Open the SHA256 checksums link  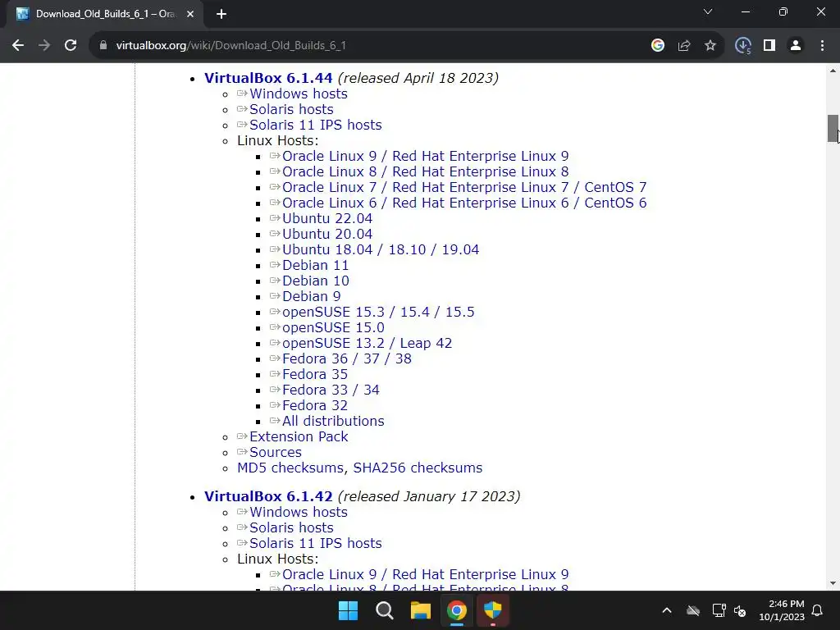click(x=418, y=468)
